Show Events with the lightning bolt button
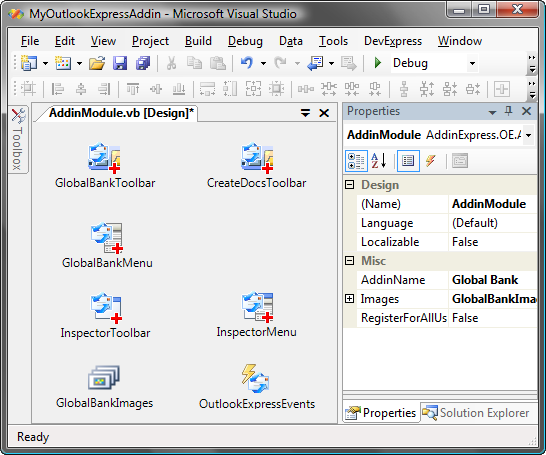Image resolution: width=546 pixels, height=455 pixels. [x=431, y=161]
